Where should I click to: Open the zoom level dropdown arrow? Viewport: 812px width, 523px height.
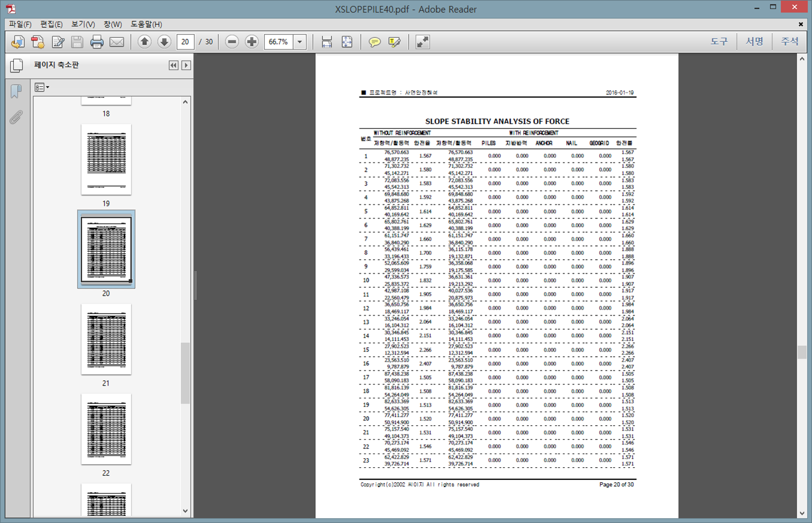300,42
